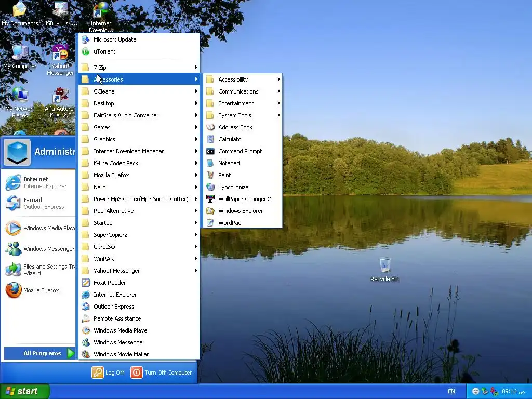Launch Windows Movie Maker
Viewport: 532px width, 399px height.
pos(139,354)
